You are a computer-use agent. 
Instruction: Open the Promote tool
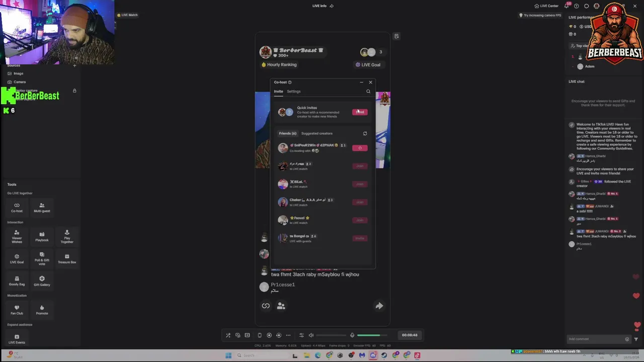(42, 310)
